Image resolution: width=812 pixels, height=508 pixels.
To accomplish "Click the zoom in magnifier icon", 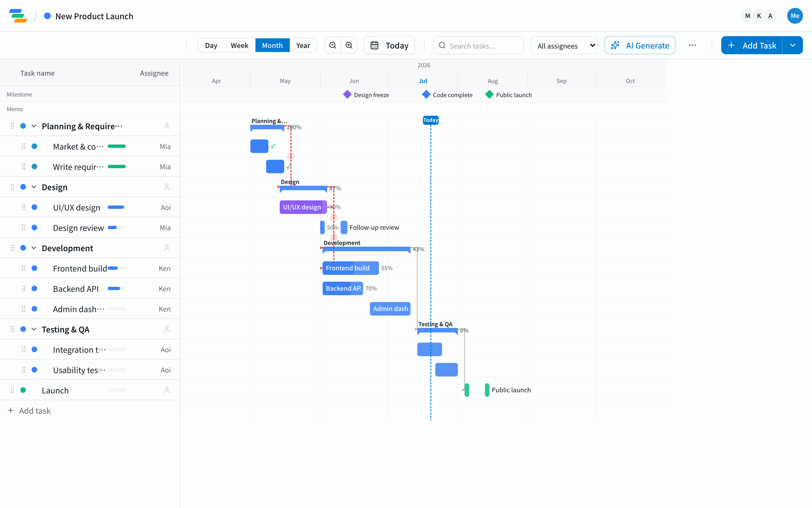I will [x=349, y=45].
